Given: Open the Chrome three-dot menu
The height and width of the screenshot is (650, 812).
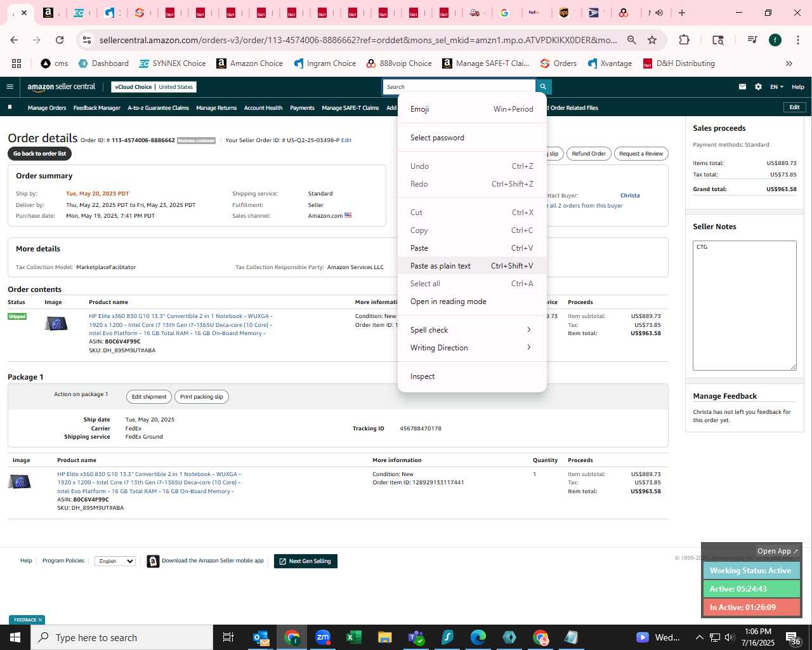Looking at the screenshot, I should (797, 40).
